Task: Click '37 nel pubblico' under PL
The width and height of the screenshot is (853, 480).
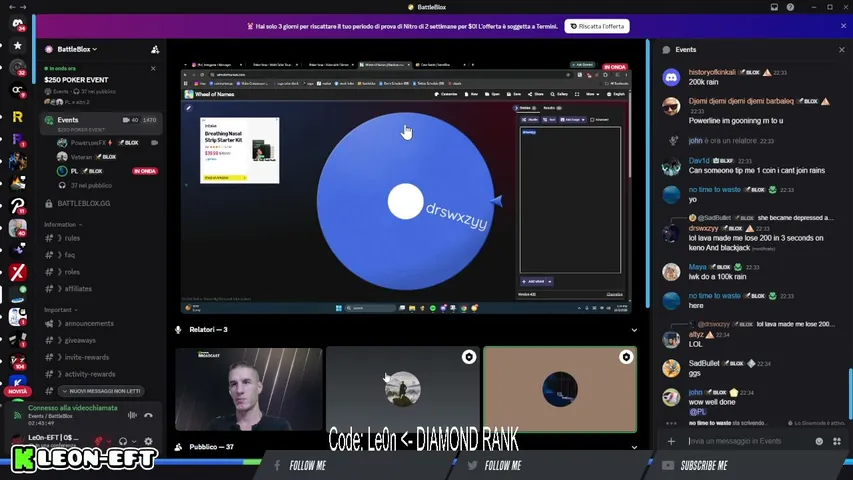Action: tap(91, 186)
